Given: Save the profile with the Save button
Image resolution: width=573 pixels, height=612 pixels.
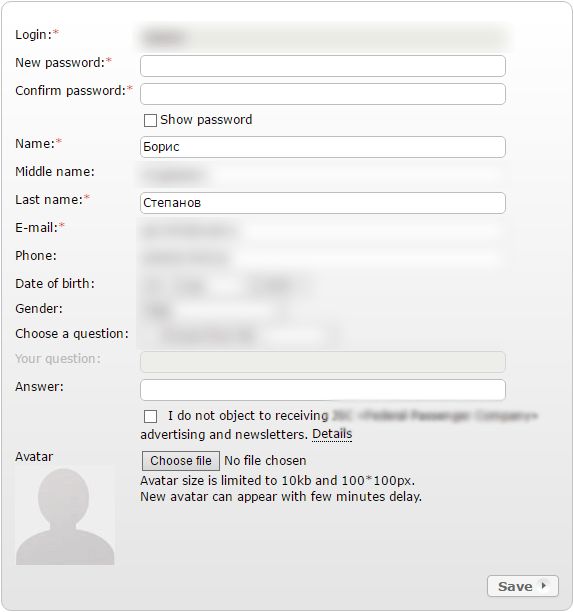Looking at the screenshot, I should (523, 586).
